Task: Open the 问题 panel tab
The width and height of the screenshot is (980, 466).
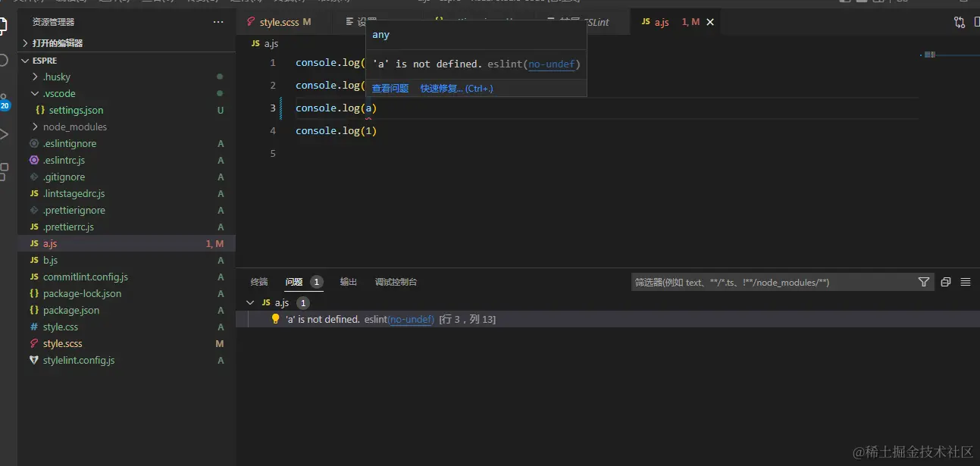Action: [304, 282]
